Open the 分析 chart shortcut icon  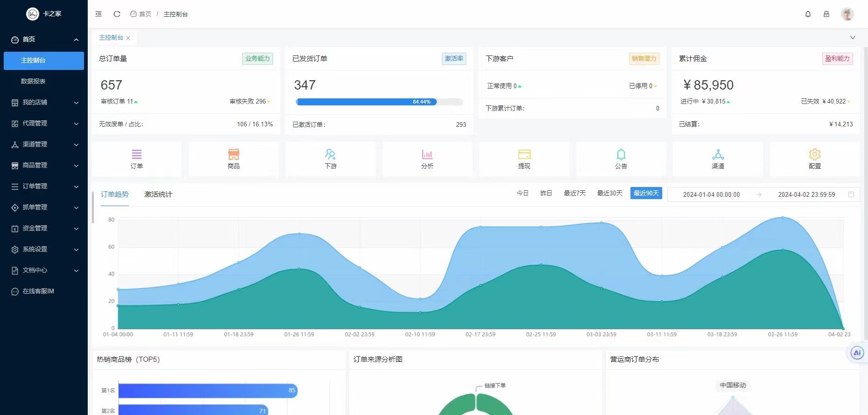427,154
